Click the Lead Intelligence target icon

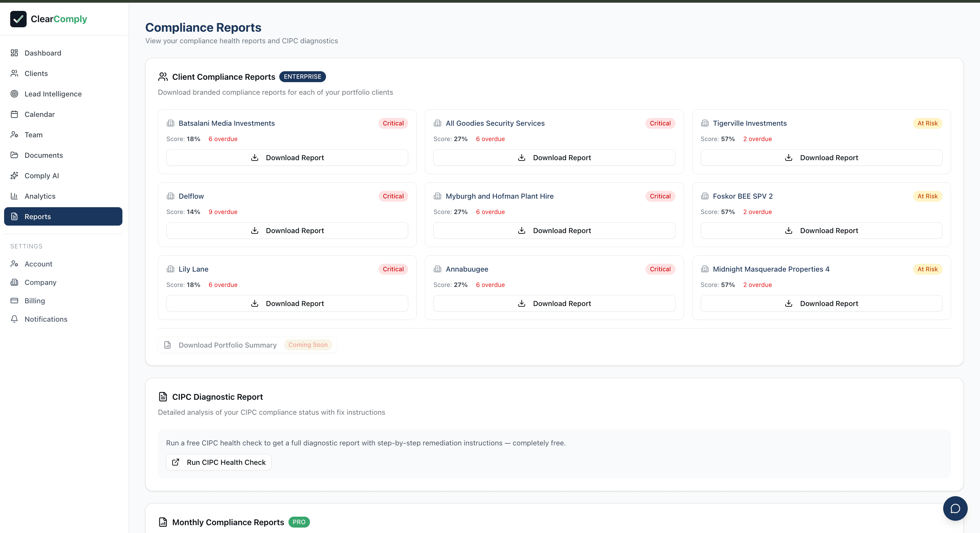click(14, 94)
